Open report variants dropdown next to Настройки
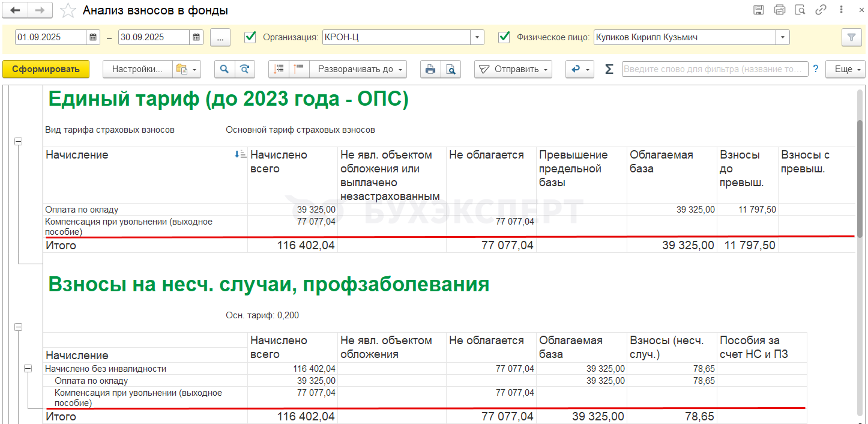 (187, 69)
